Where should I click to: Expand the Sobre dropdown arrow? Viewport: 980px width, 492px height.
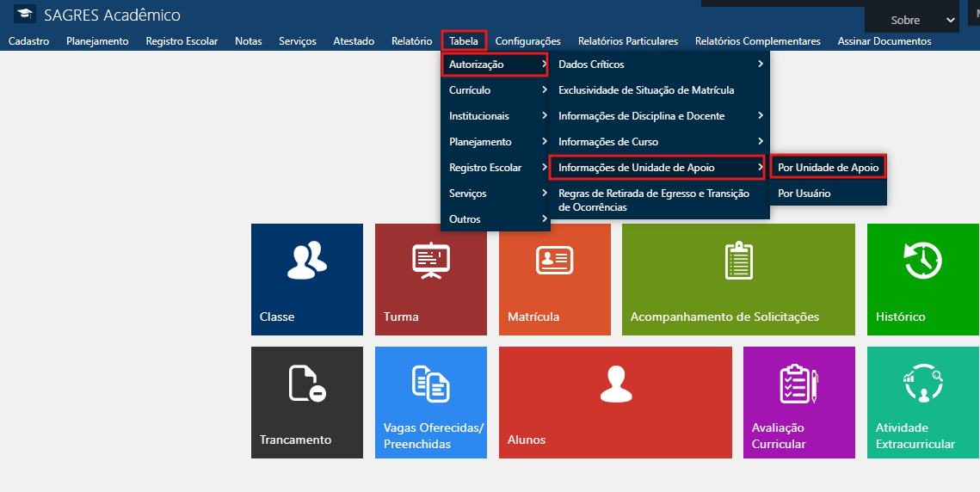point(950,21)
